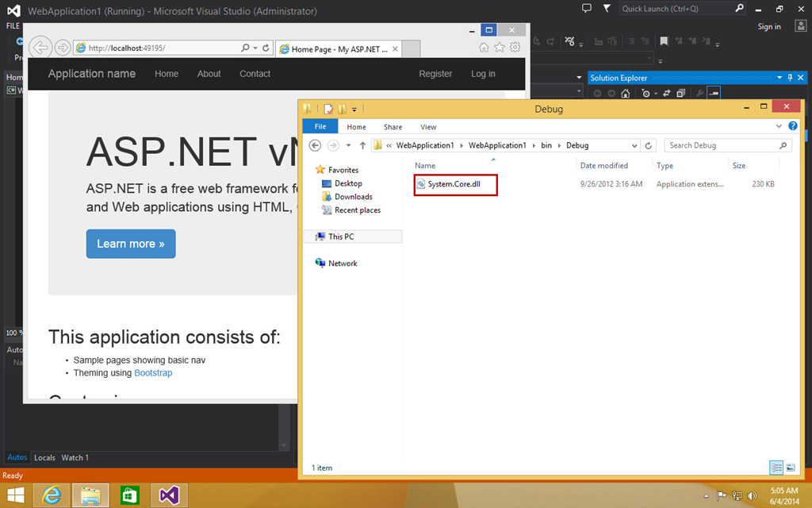Click the Search Debug box
Screen dimensions: 812x508
tap(728, 146)
